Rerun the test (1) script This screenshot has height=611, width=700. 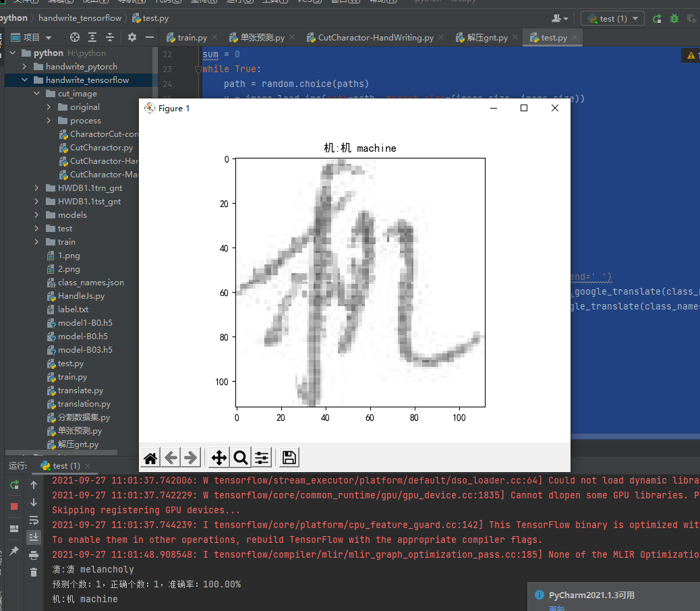coord(14,485)
